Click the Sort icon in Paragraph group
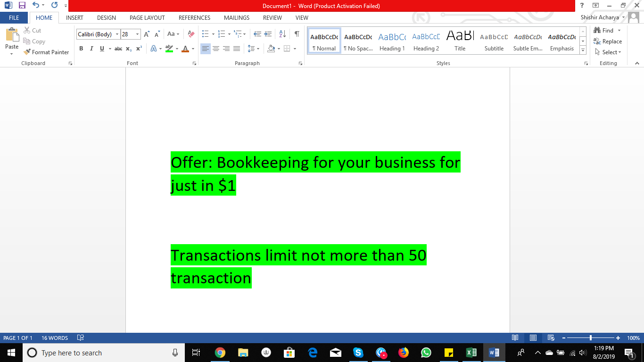 click(282, 33)
